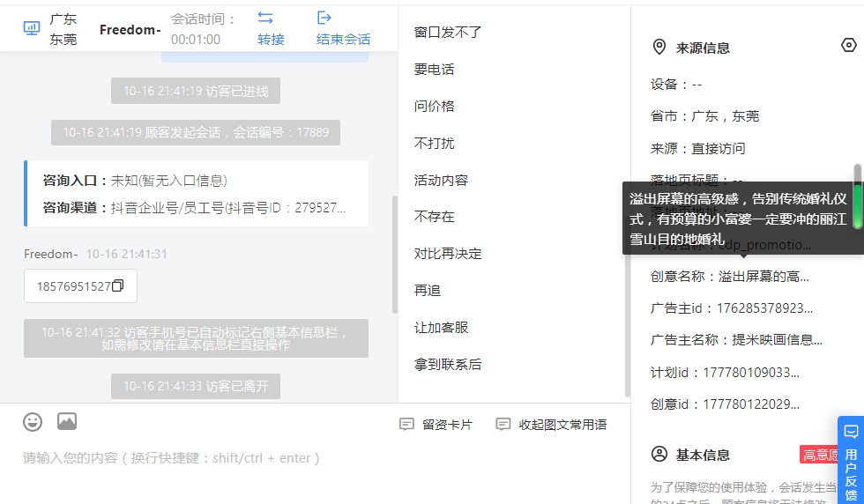Click the 访客手机号已自动标记 notice message
The image size is (864, 504).
click(x=196, y=338)
